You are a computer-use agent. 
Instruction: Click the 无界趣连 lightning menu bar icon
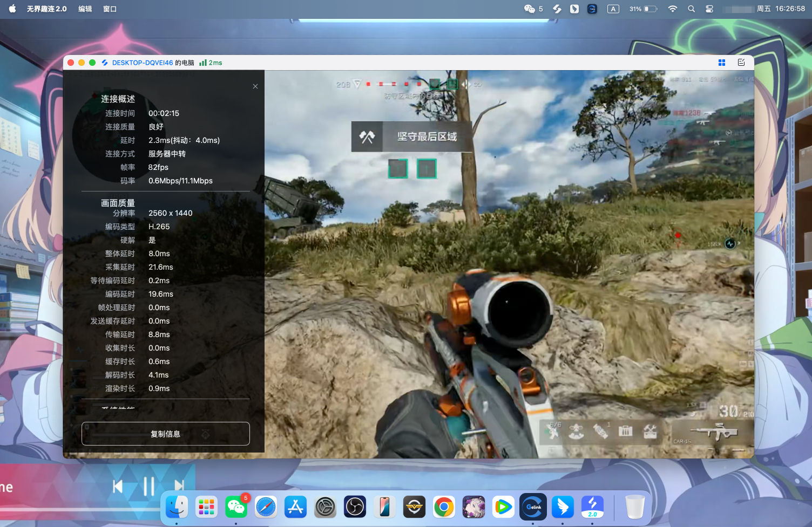point(557,9)
